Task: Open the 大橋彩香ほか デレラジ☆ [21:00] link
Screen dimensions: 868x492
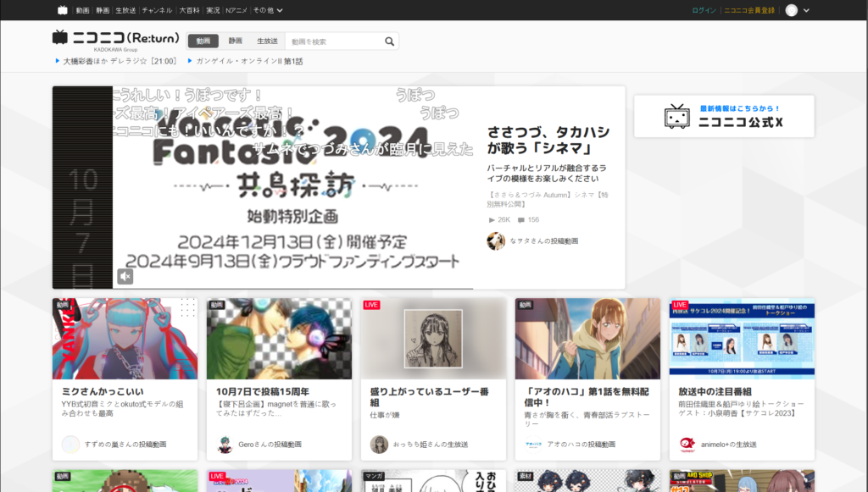Action: (115, 61)
